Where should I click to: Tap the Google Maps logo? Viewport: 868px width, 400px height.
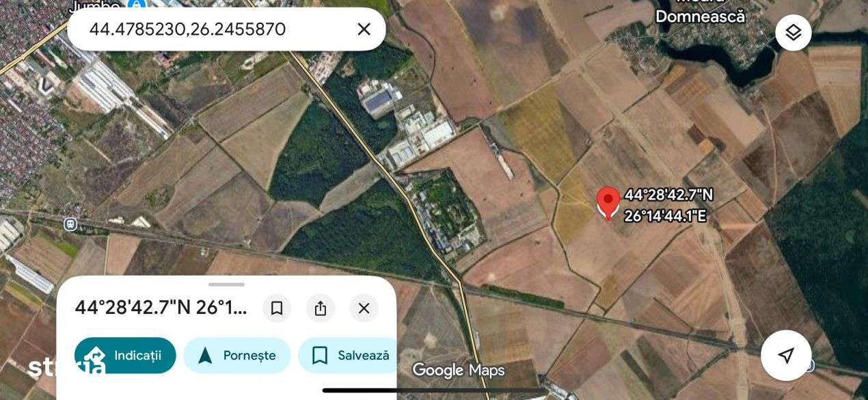tap(459, 371)
